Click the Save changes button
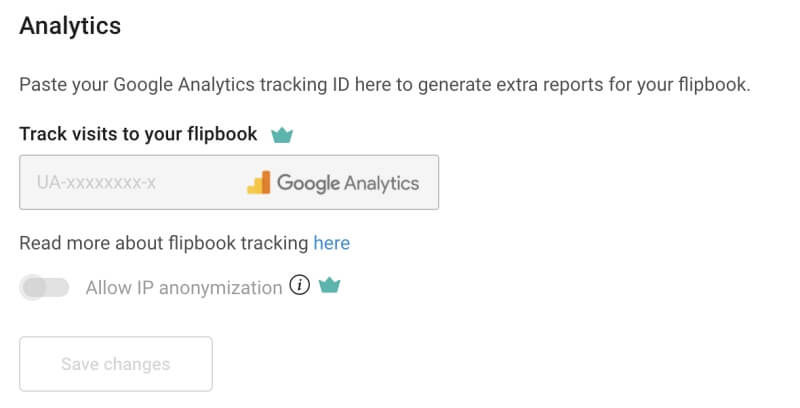The width and height of the screenshot is (800, 408). [116, 364]
